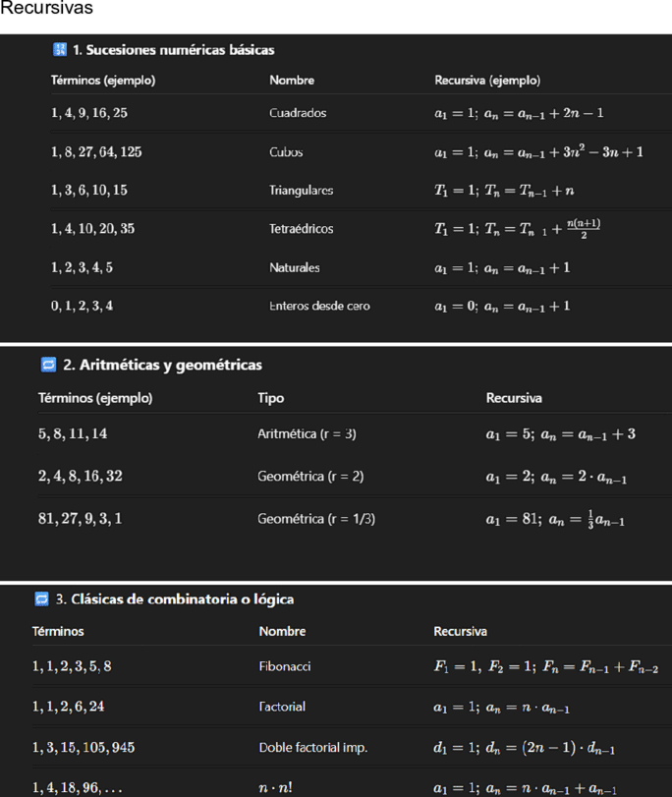Click the numbers icon beside section 1 heading
The width and height of the screenshot is (672, 797).
[x=60, y=49]
